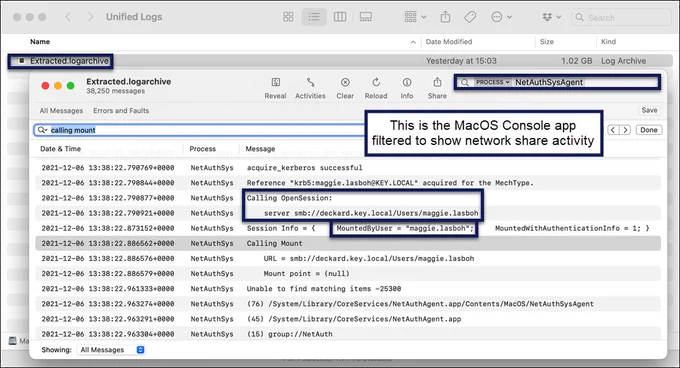Select 'Calling OpenSession:' log row
Image resolution: width=680 pixels, height=368 pixels.
click(348, 198)
